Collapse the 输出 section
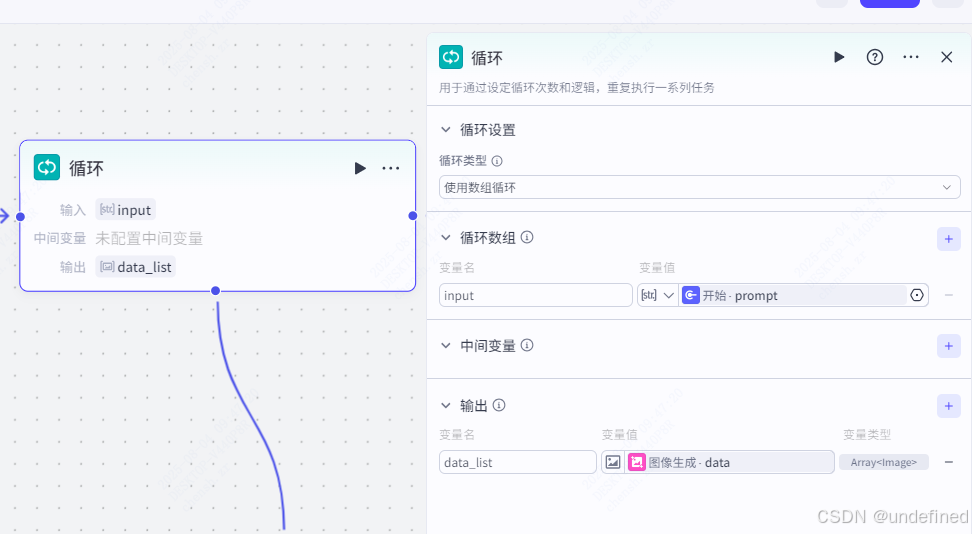This screenshot has width=972, height=534. coord(445,406)
